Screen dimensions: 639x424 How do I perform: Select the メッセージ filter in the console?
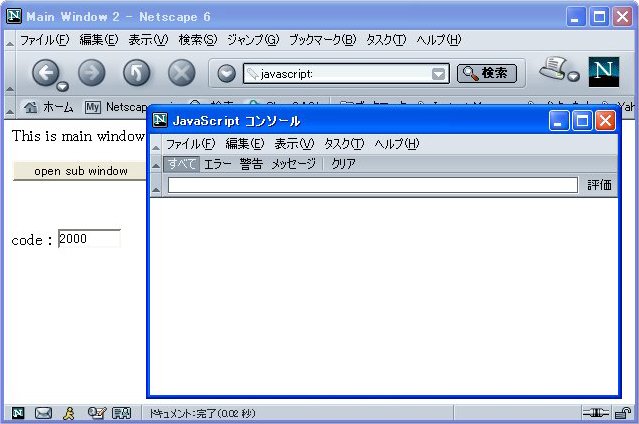(x=293, y=164)
